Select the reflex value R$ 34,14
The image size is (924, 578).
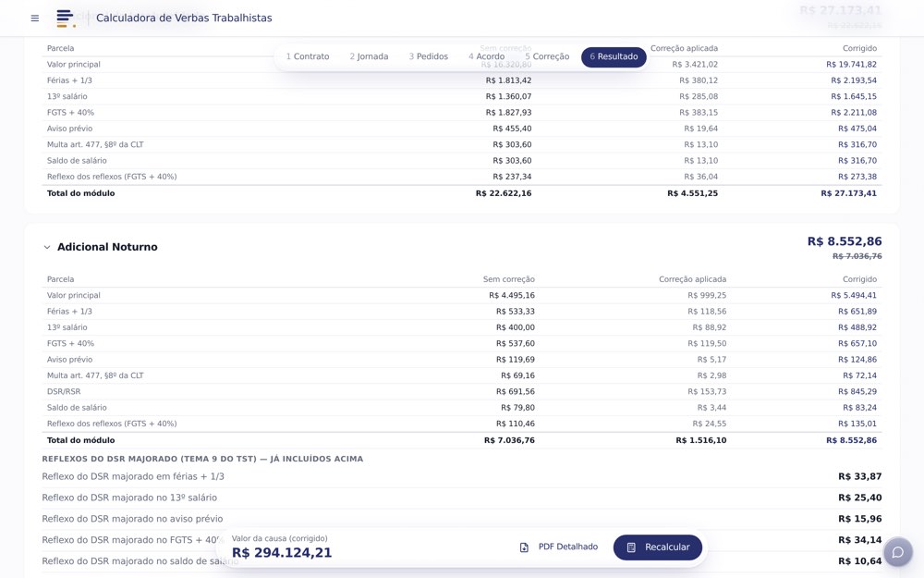tap(859, 540)
